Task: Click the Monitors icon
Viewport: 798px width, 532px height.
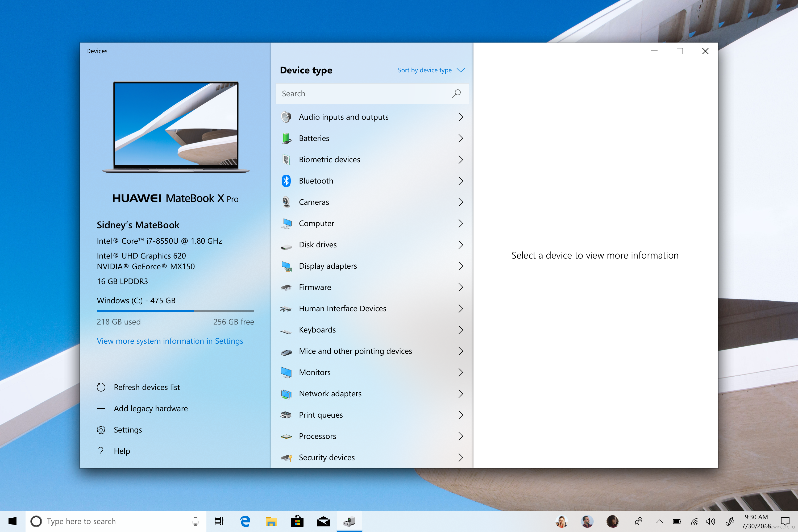Action: 286,373
